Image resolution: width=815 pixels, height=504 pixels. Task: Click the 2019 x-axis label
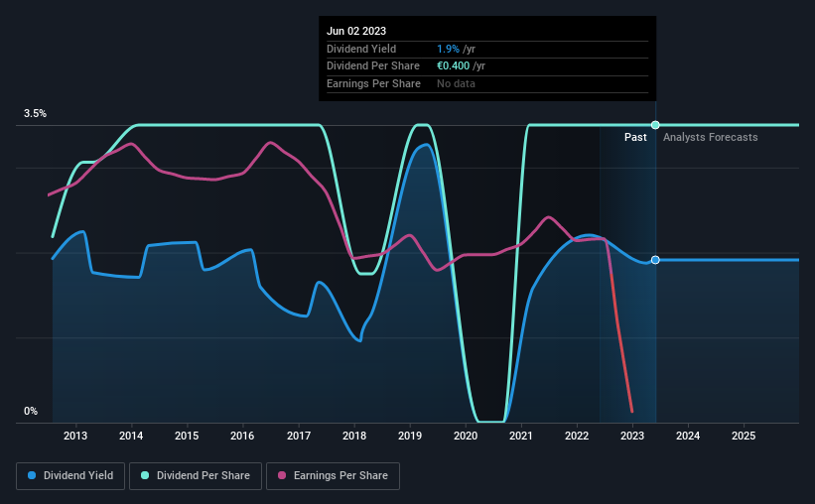click(x=410, y=436)
